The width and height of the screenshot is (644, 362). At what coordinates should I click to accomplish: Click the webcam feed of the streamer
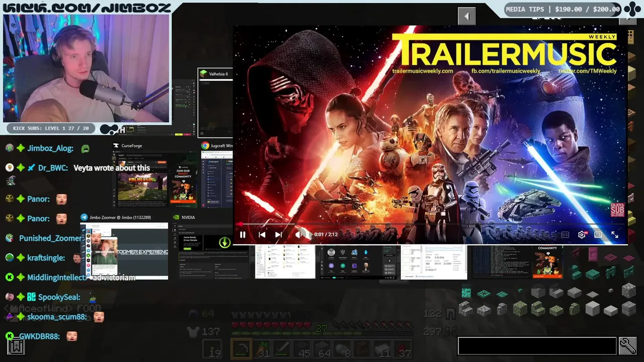(x=87, y=68)
